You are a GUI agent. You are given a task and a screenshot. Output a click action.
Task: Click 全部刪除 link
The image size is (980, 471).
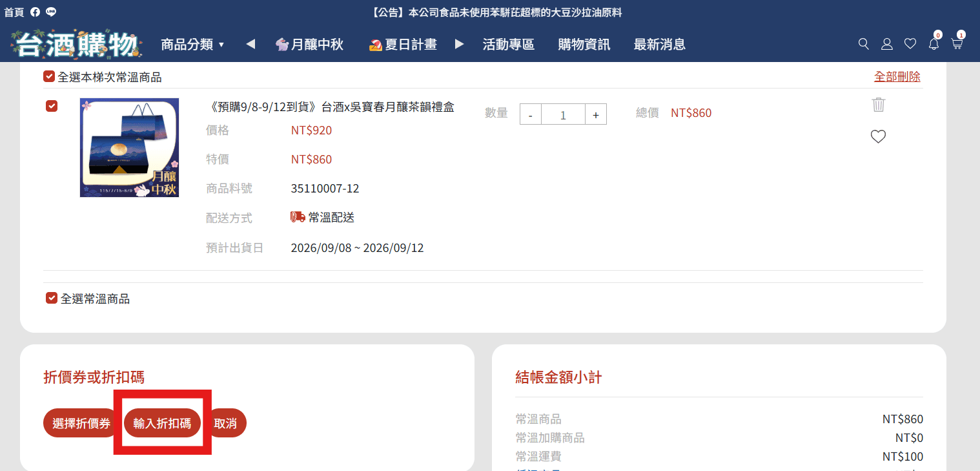click(x=897, y=77)
